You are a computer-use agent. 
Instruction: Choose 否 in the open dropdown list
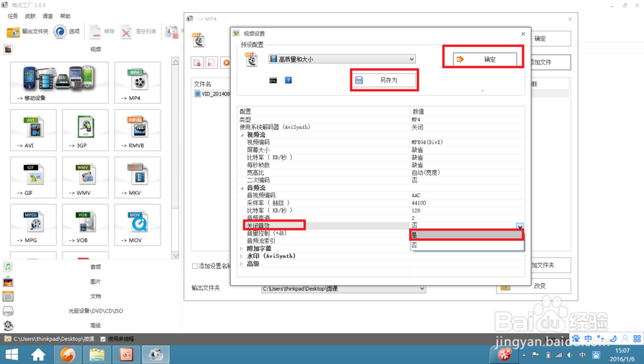tap(466, 245)
